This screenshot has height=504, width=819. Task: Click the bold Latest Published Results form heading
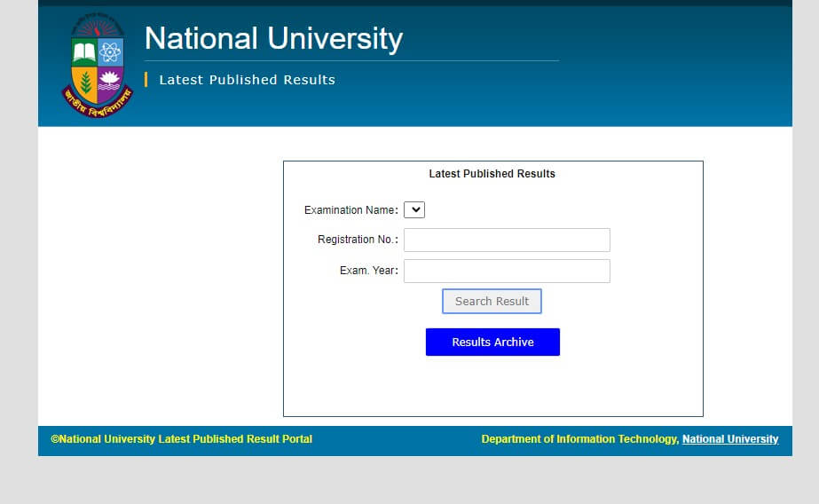[x=492, y=174]
